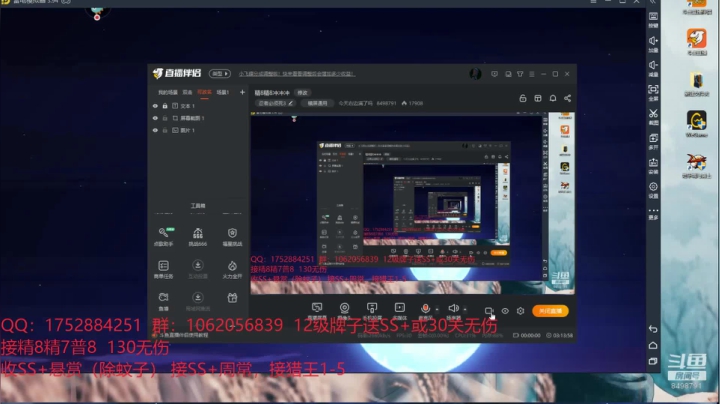Switch to the first scene tab

168,92
